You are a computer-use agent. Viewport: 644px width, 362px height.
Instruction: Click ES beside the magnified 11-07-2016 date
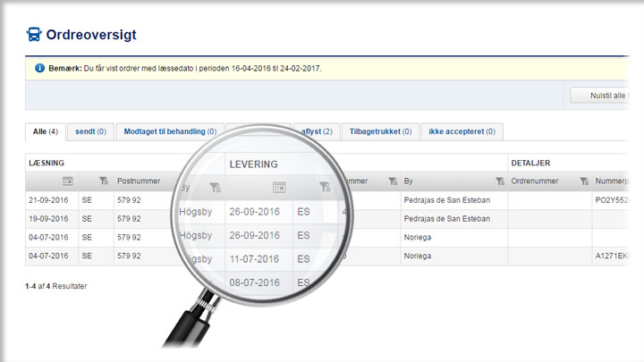tap(303, 259)
